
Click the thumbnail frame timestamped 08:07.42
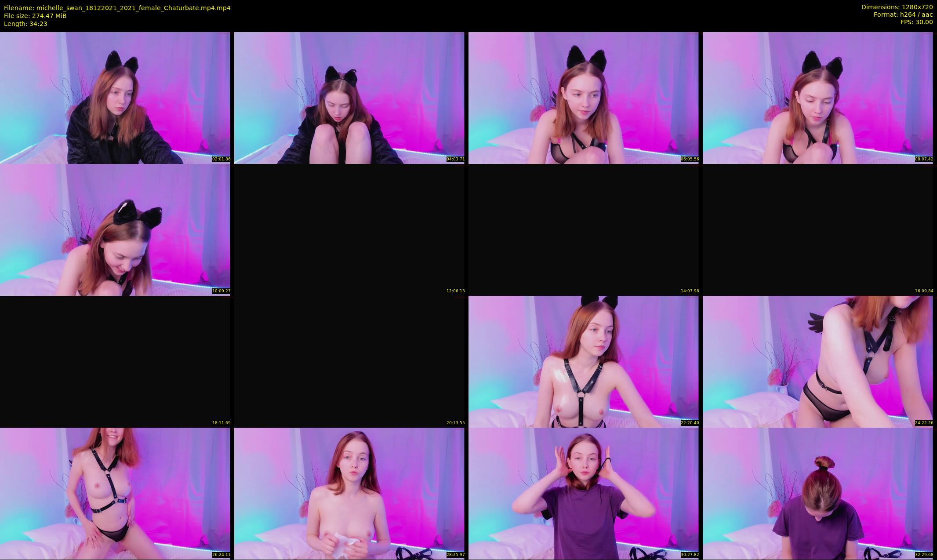coord(817,98)
